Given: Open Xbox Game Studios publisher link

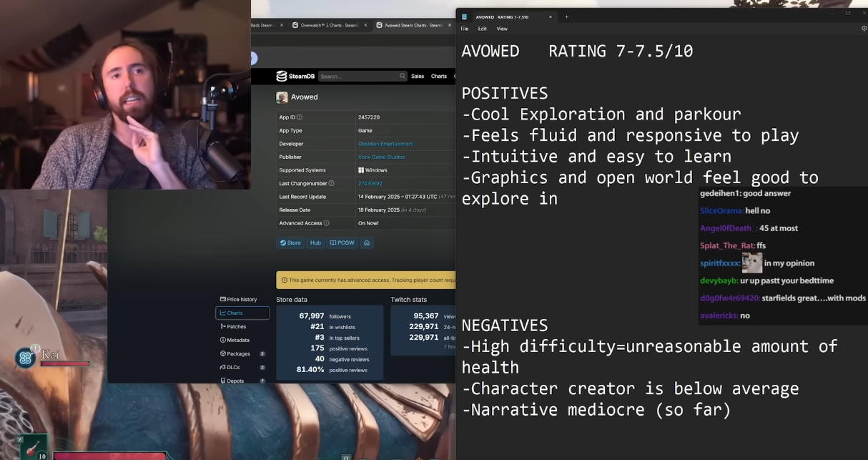Looking at the screenshot, I should click(x=381, y=157).
